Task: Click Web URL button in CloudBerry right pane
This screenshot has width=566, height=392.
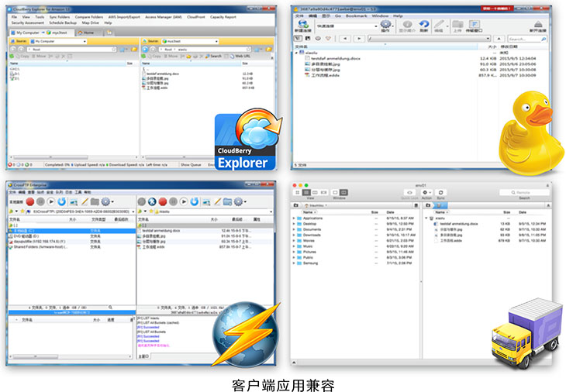Action: pos(240,57)
